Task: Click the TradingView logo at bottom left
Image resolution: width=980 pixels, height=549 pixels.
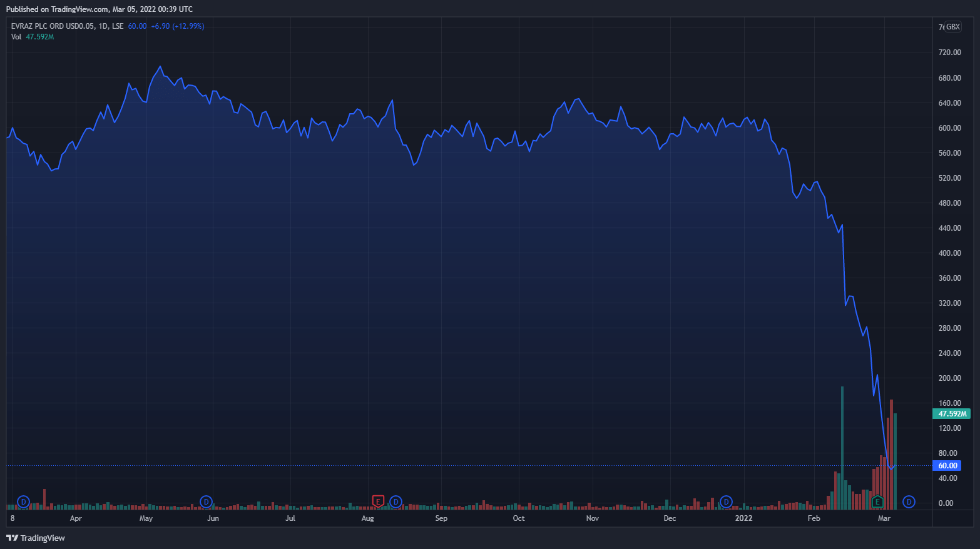Action: [36, 538]
